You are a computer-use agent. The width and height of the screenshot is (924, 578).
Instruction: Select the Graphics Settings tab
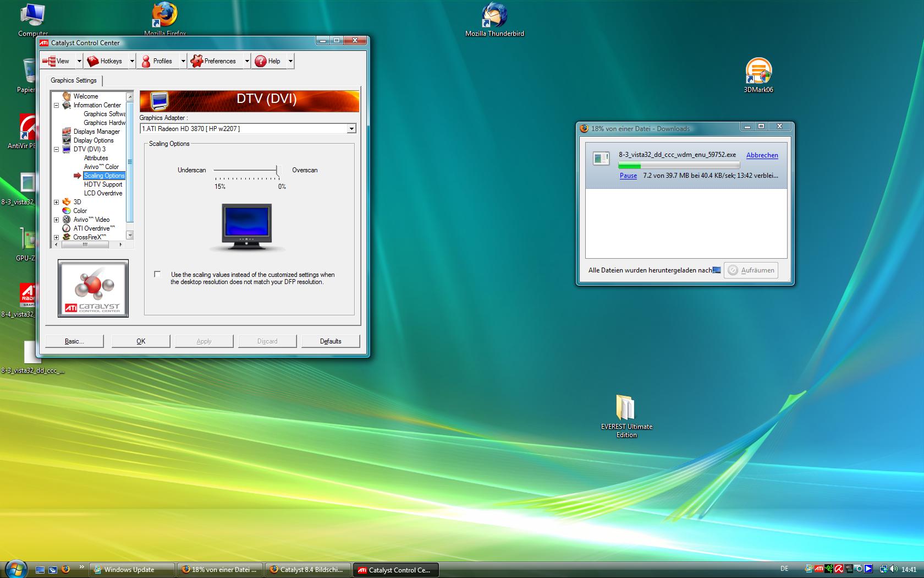point(74,80)
